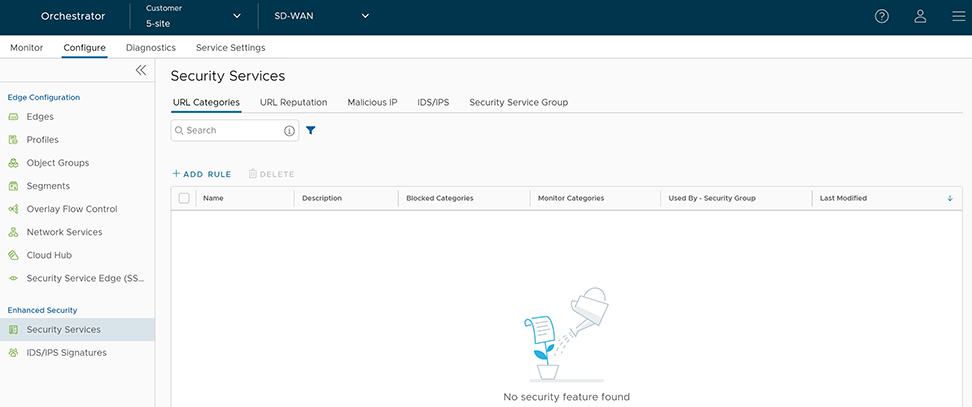The height and width of the screenshot is (407, 972).
Task: Open the Overlay Flow Control icon
Action: point(14,209)
